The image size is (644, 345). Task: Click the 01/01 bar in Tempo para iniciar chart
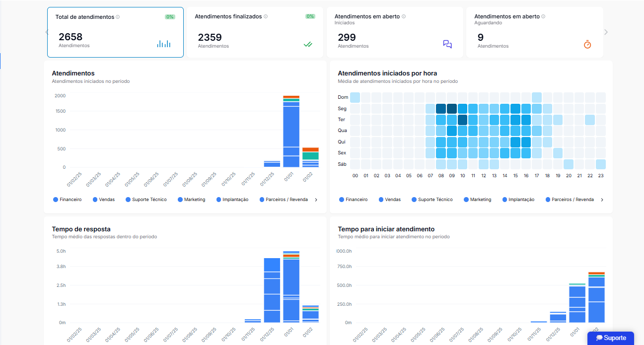(577, 303)
